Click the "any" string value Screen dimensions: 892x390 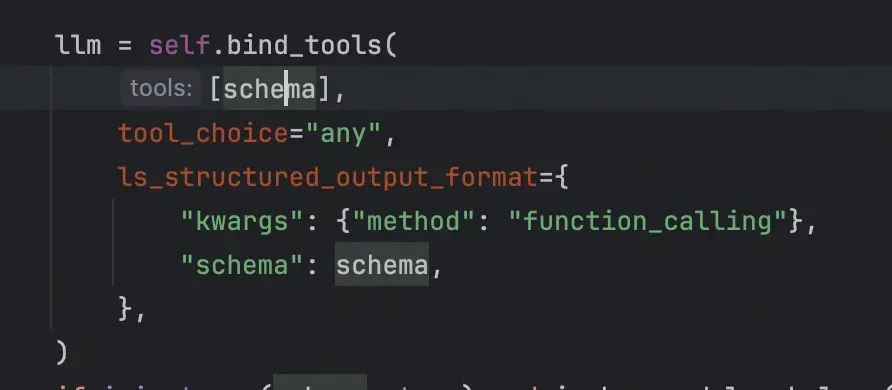343,134
